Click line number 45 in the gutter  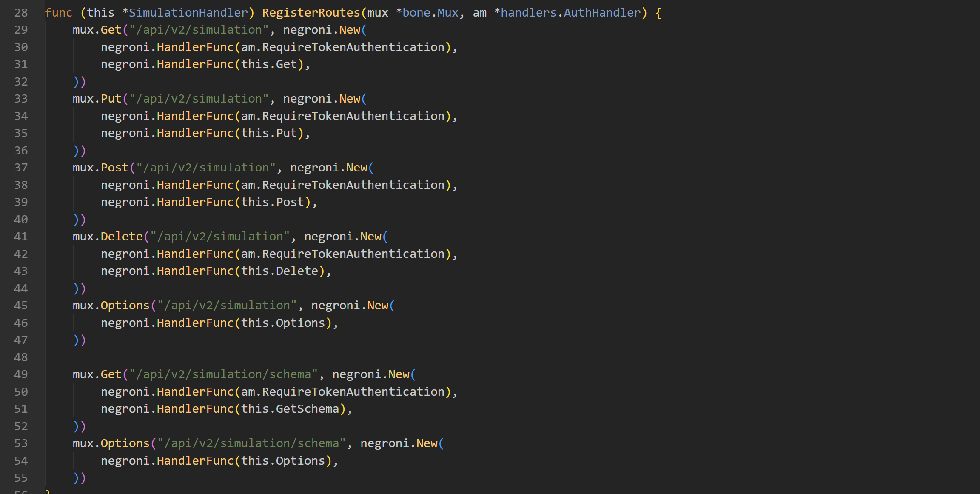(21, 306)
